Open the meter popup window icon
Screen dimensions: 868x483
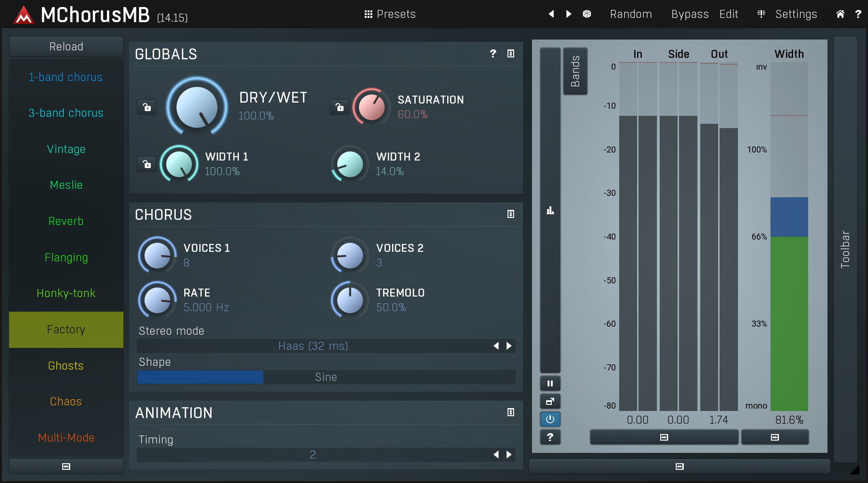point(550,402)
